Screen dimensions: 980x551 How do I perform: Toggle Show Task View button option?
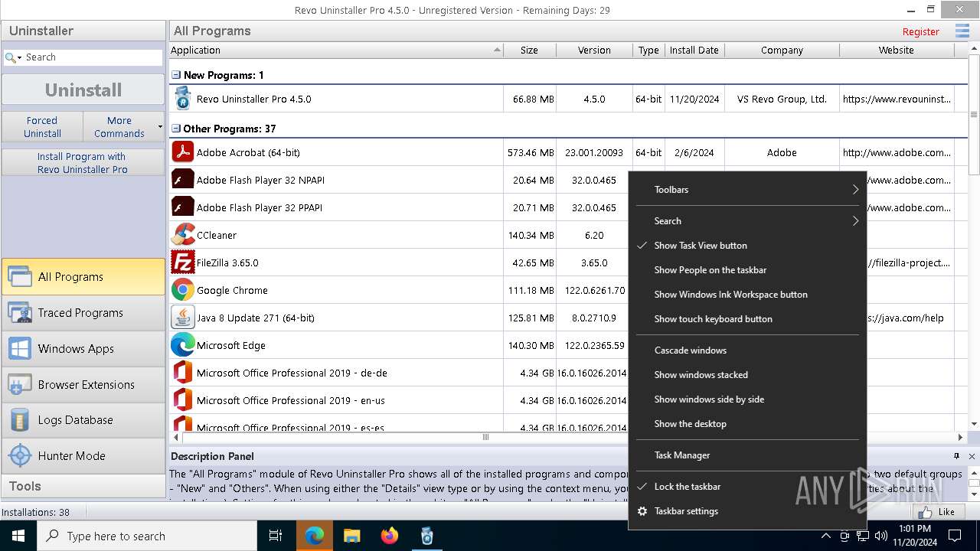pyautogui.click(x=747, y=246)
